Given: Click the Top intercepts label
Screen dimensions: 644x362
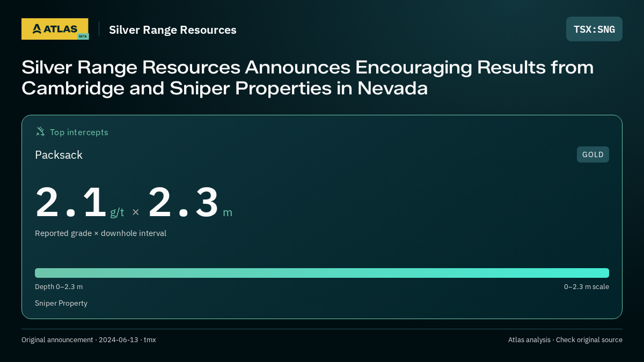Looking at the screenshot, I should [79, 132].
